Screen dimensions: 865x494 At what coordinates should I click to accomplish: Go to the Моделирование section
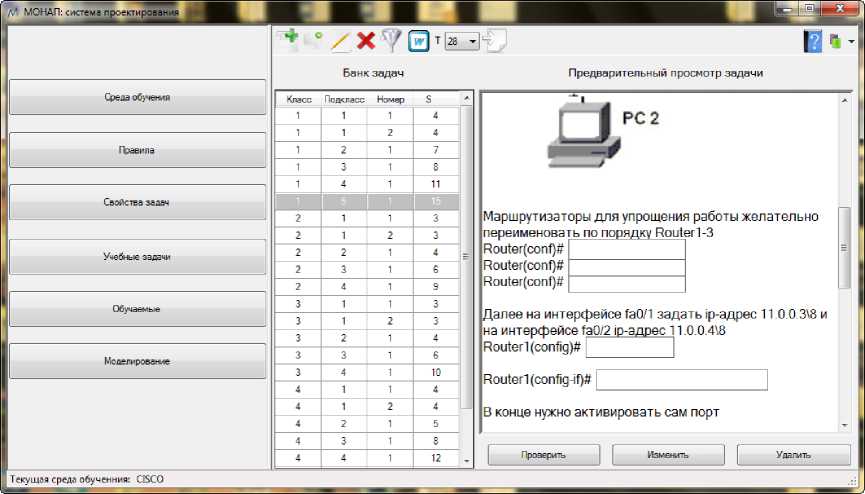137,360
